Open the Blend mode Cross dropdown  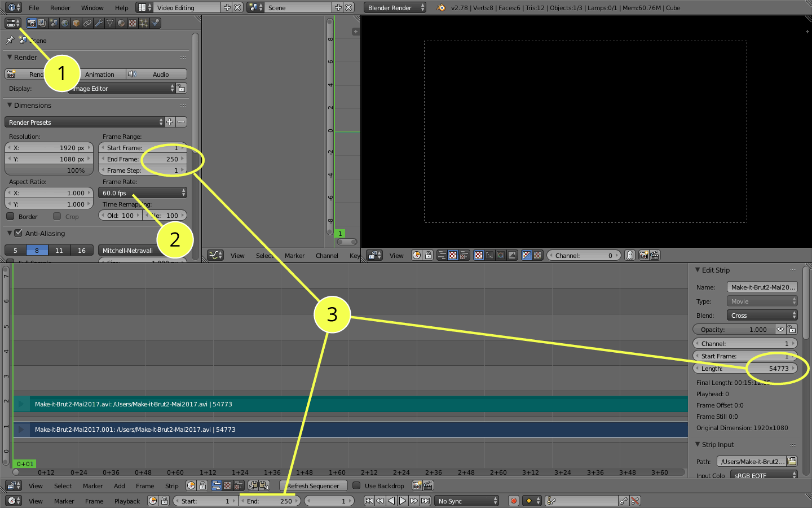(x=762, y=315)
